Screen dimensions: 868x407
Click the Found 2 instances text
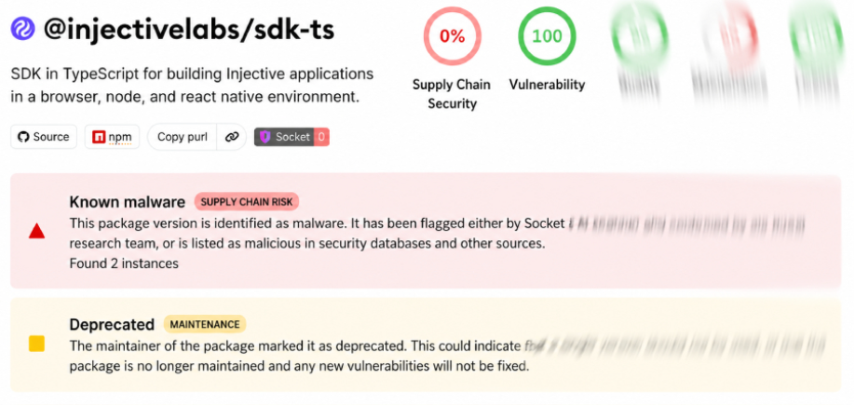click(124, 264)
